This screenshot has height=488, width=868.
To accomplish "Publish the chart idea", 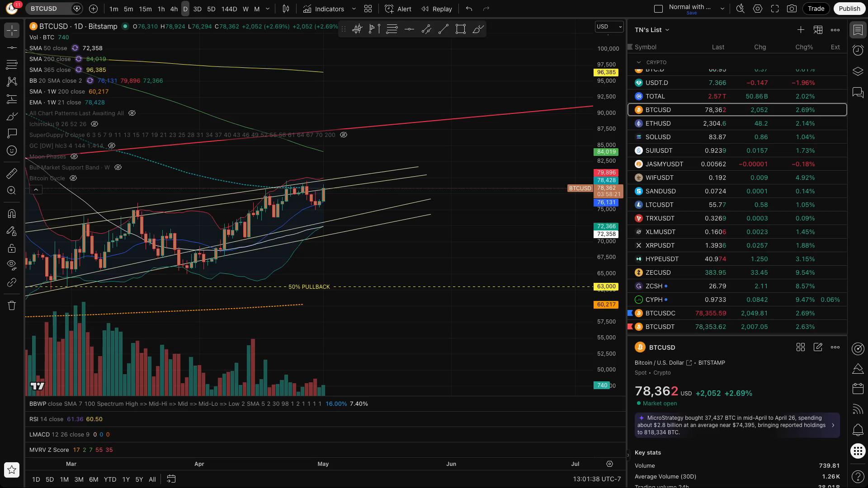I will click(849, 9).
